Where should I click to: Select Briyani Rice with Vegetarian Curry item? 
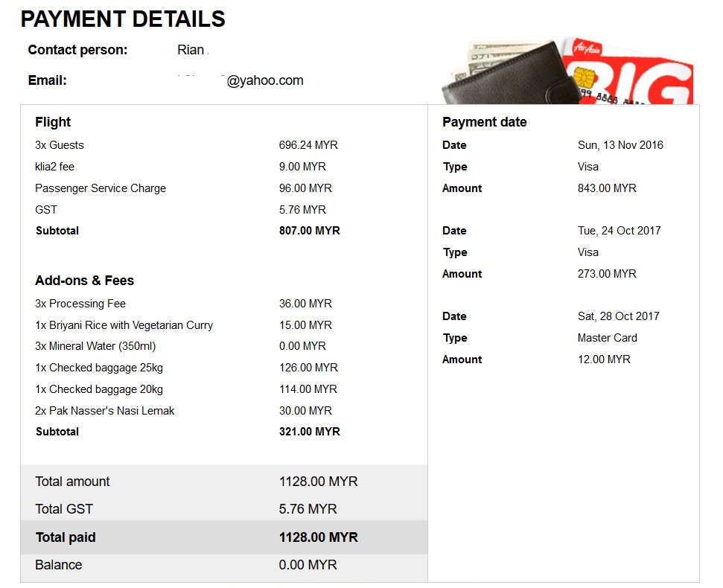point(124,325)
